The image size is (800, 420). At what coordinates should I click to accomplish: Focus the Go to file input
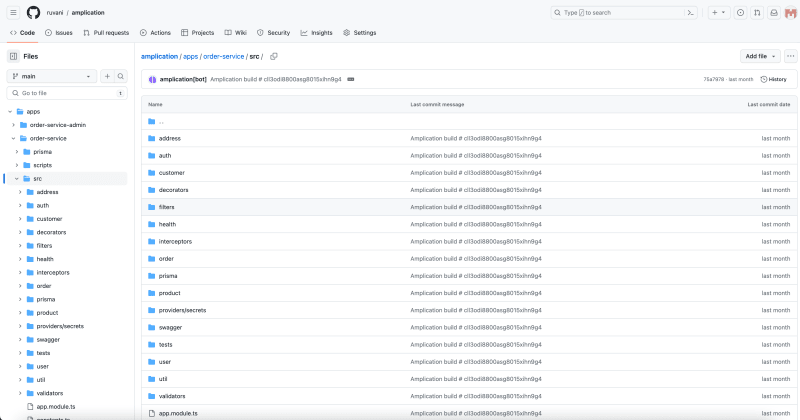[67, 93]
